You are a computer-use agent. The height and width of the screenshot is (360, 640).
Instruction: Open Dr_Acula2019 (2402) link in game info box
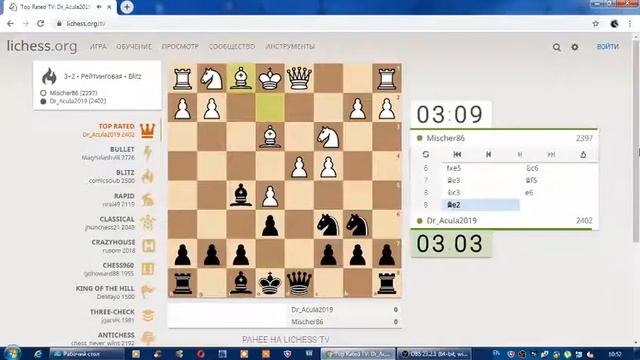click(78, 101)
